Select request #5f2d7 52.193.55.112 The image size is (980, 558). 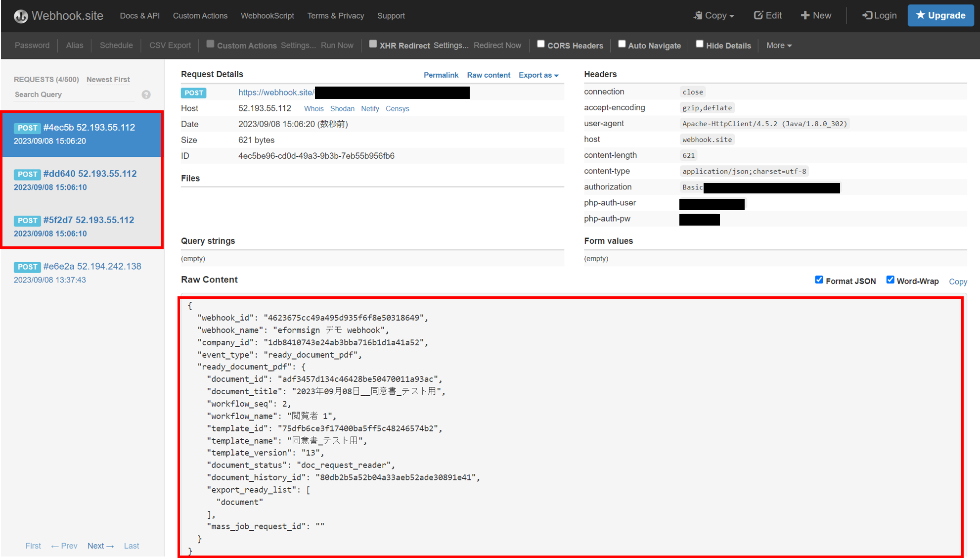tap(82, 226)
